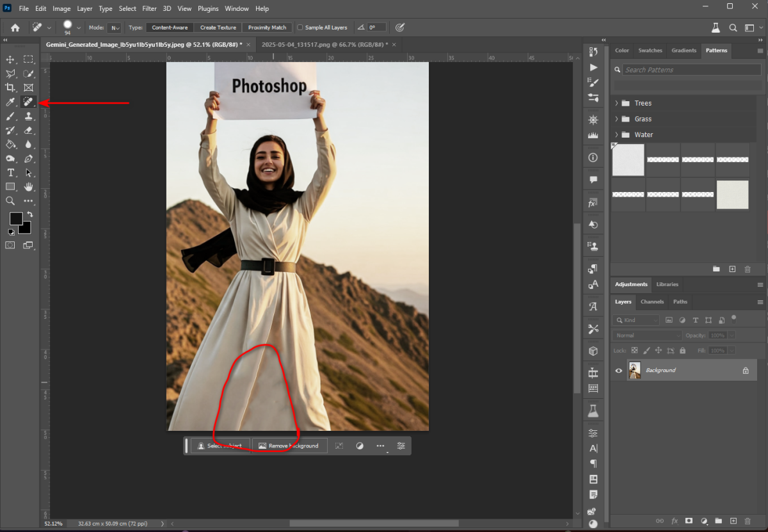The width and height of the screenshot is (768, 532).
Task: Open the Layer menu
Action: pyautogui.click(x=84, y=9)
